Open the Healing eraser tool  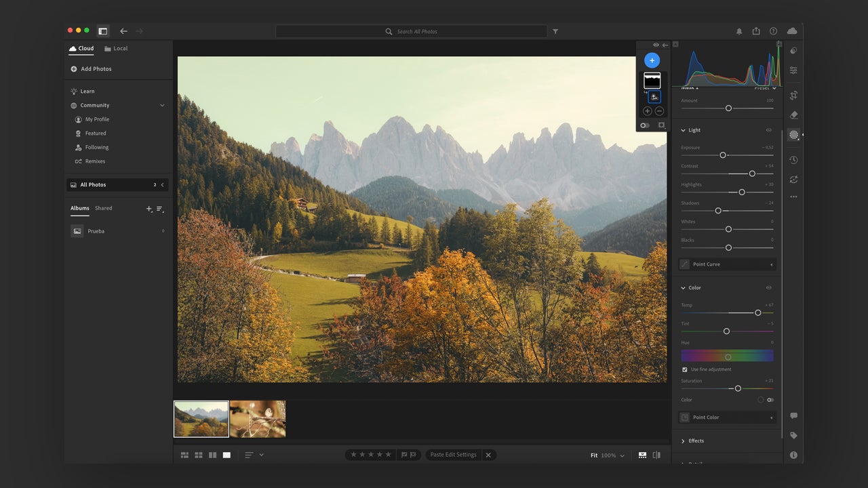pos(793,115)
